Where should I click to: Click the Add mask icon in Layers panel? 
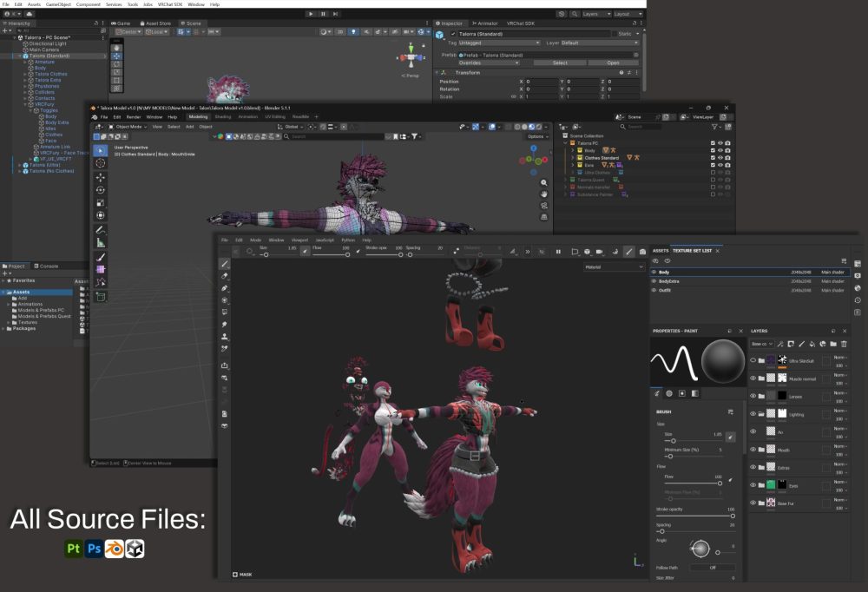[791, 344]
